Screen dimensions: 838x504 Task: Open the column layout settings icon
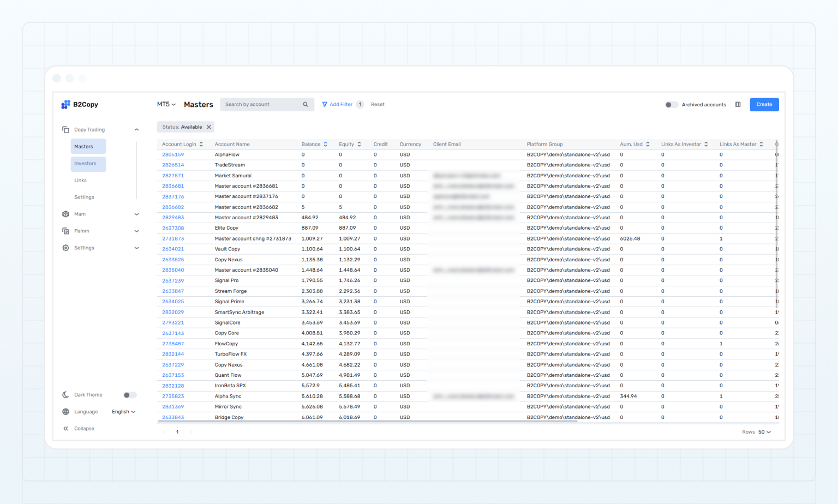738,104
